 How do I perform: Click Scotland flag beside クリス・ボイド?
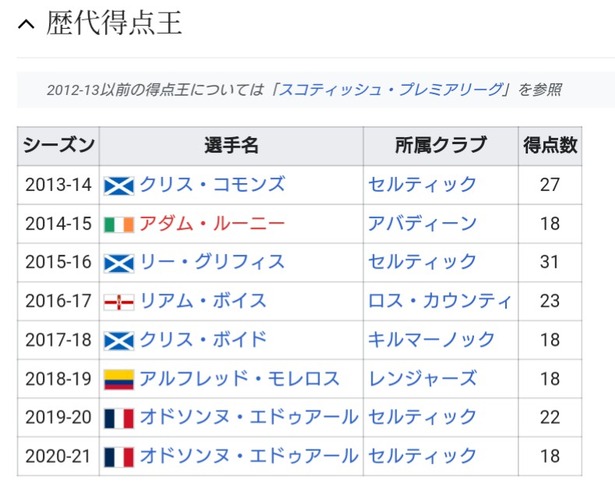(119, 341)
